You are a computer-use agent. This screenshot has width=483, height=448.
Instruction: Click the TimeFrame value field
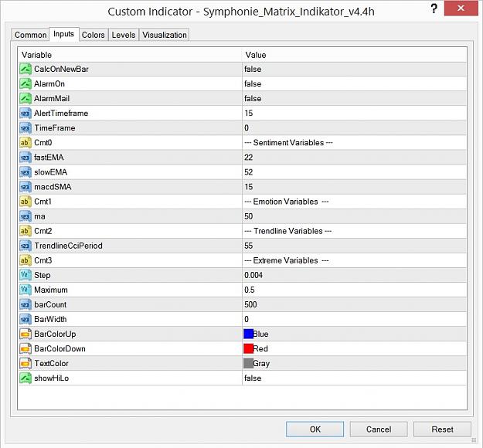pos(354,127)
